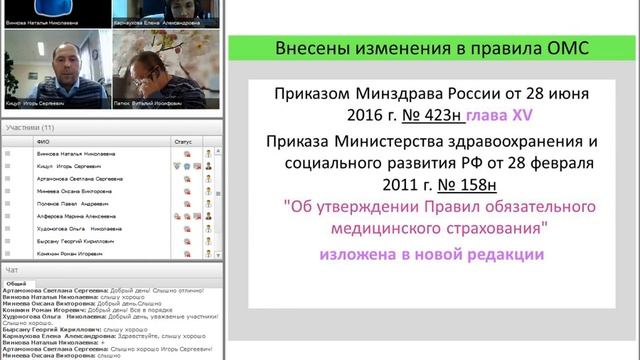The height and width of the screenshot is (360, 640).
Task: Click slide title 'Внесены изменения в правила ОМС'
Action: click(432, 48)
